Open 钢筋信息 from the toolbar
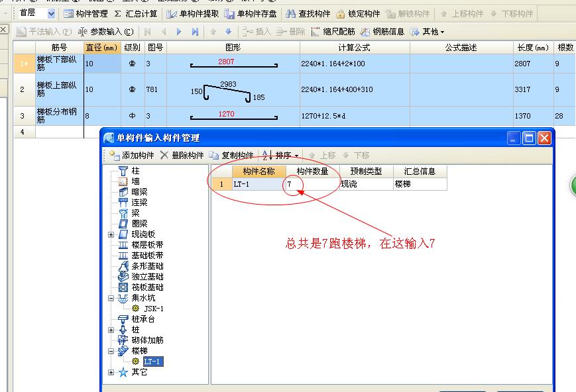The height and width of the screenshot is (392, 576). tap(382, 32)
